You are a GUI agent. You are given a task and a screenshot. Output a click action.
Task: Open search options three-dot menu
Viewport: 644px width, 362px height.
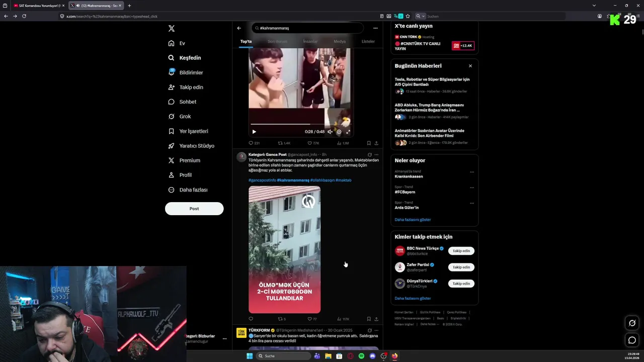[375, 28]
